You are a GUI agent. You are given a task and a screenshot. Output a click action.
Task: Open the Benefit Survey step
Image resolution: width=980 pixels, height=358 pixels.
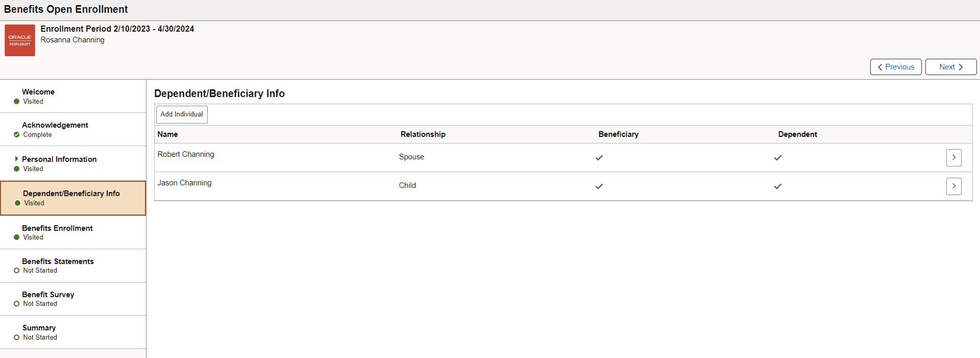click(73, 299)
